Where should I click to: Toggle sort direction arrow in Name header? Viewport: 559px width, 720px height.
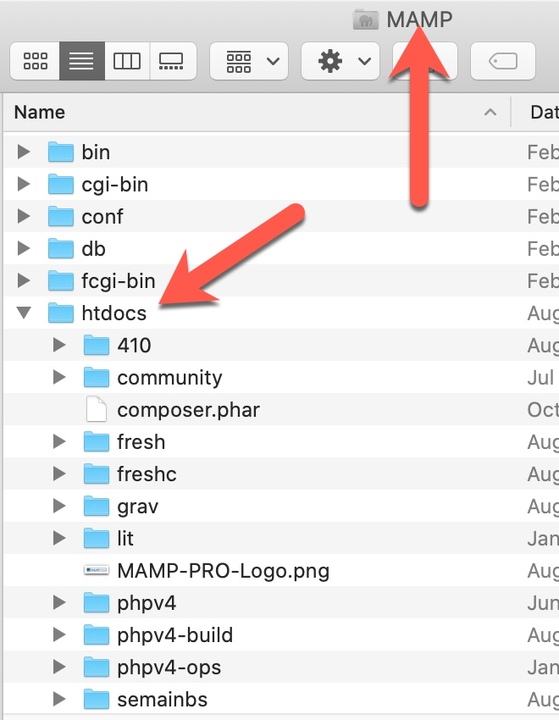click(490, 112)
